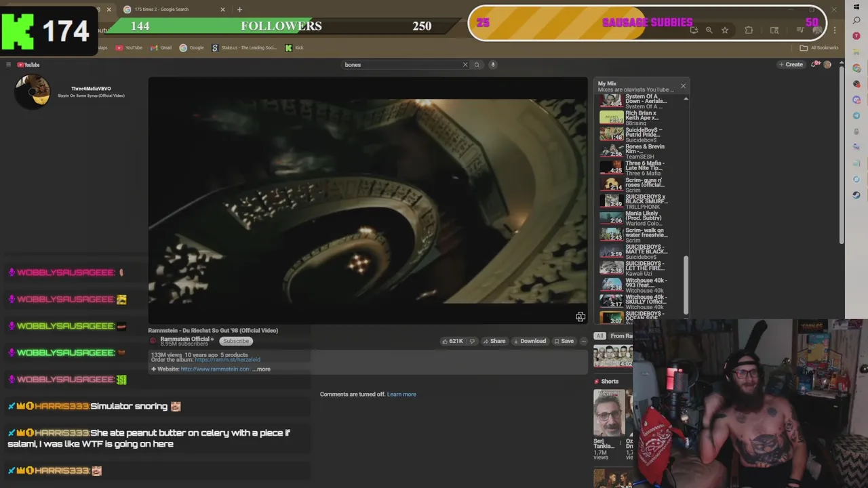Open the Rammstein Official channel name

coord(185,339)
